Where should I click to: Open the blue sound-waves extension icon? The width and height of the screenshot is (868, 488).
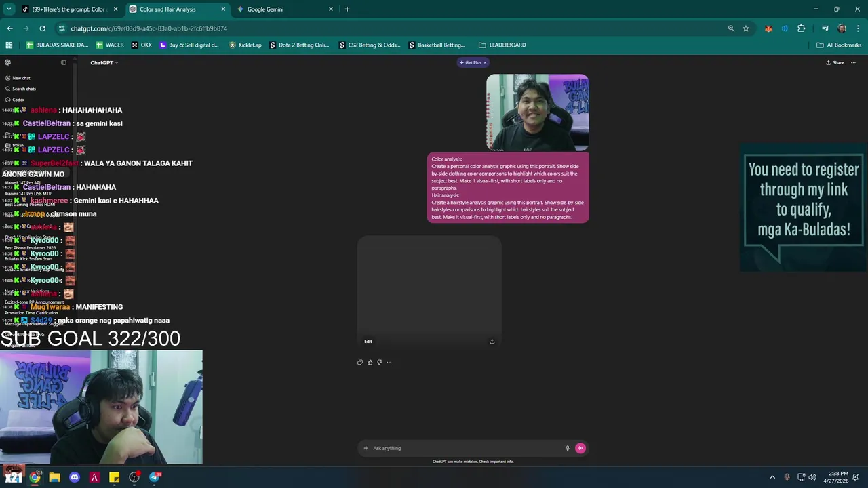pyautogui.click(x=785, y=28)
